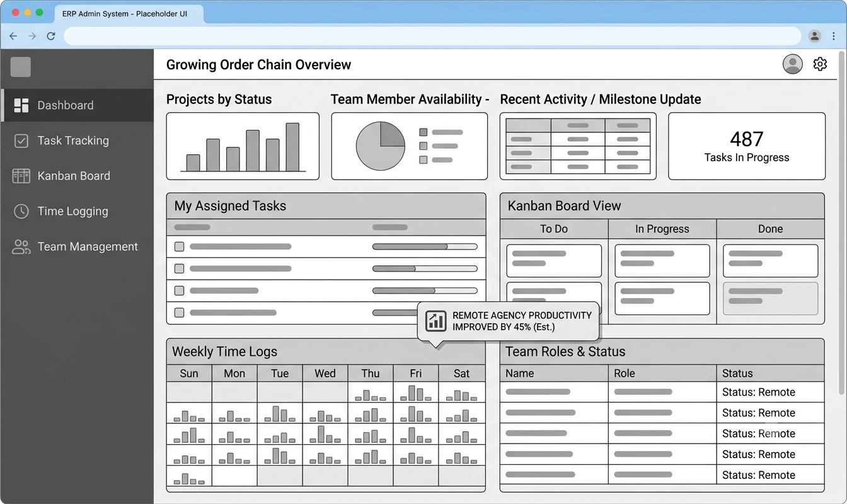Click the Wed column in Weekly Time Logs
The height and width of the screenshot is (504, 847).
(325, 373)
